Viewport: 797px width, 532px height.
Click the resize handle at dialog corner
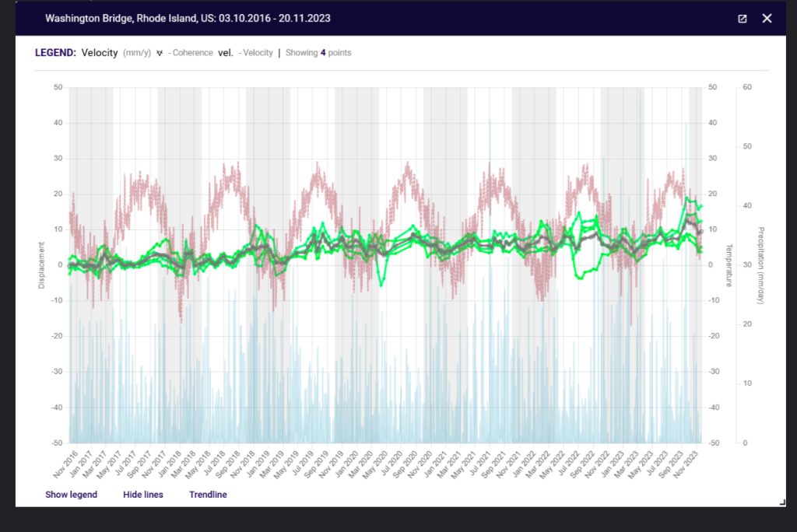tap(781, 502)
